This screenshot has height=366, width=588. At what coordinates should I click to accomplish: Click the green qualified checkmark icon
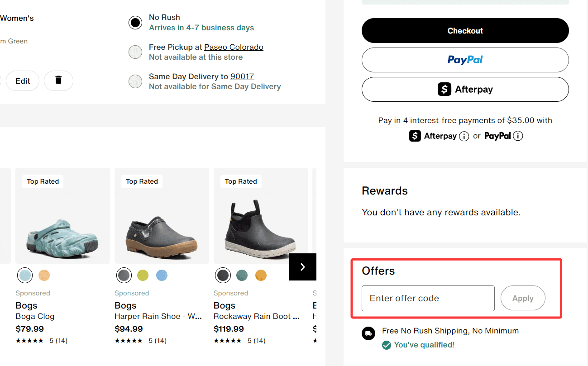click(387, 345)
